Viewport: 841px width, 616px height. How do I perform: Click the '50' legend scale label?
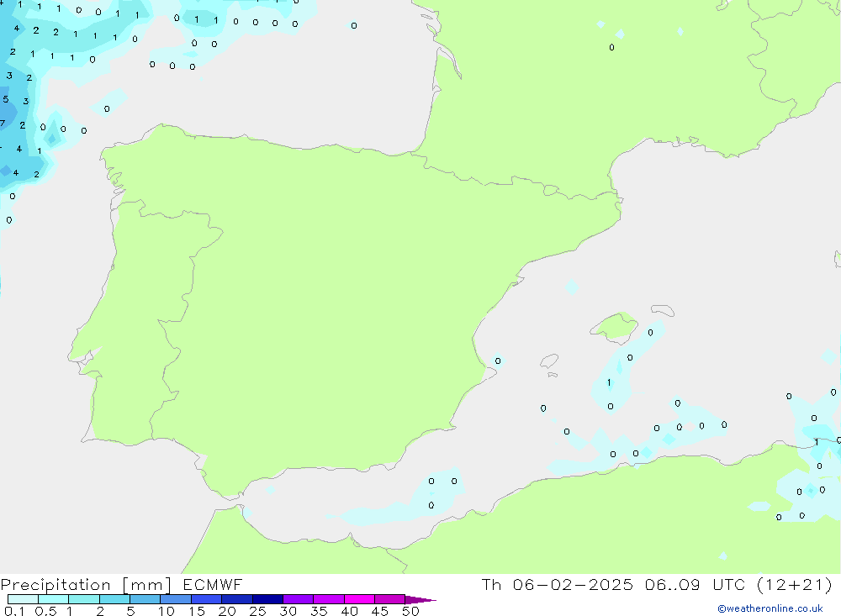[410, 611]
